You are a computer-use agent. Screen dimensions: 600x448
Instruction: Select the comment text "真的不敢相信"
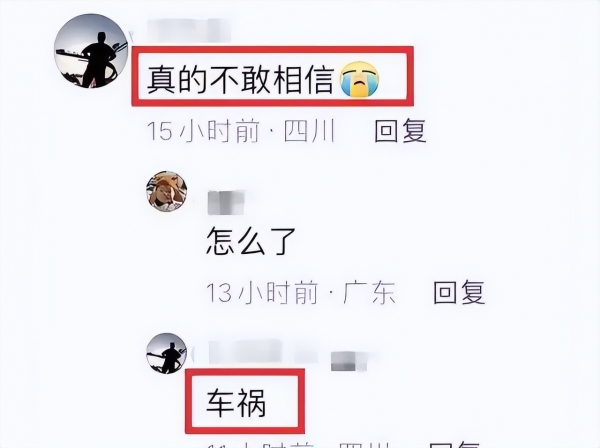(x=240, y=79)
